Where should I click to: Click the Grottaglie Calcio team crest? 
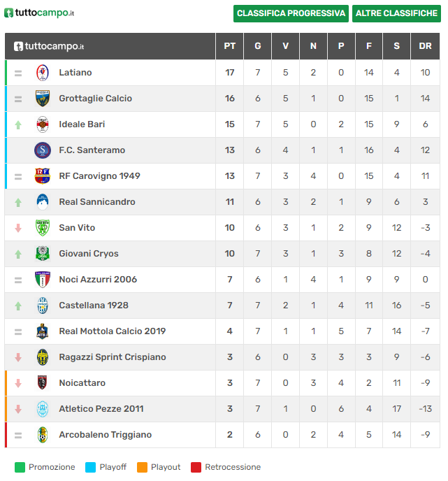point(43,99)
